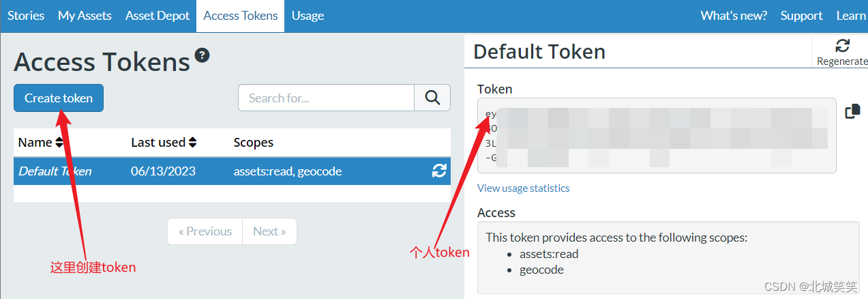Image resolution: width=868 pixels, height=299 pixels.
Task: Click the help question mark icon
Action: pos(202,55)
